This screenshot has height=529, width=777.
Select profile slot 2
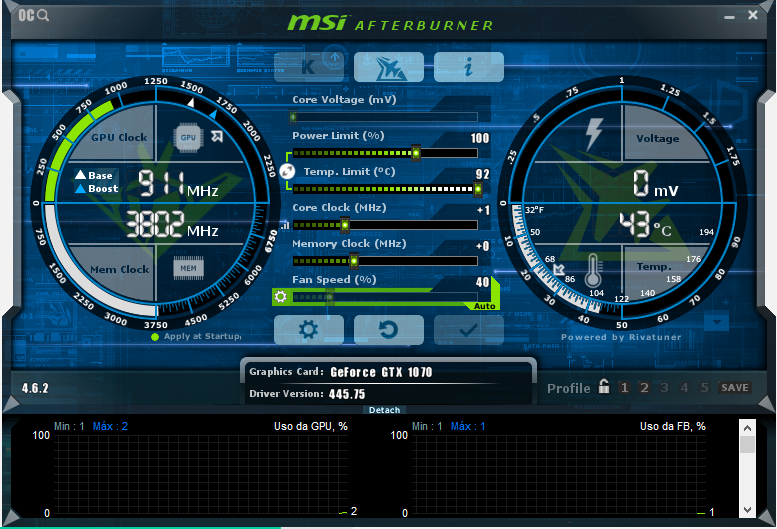point(644,387)
